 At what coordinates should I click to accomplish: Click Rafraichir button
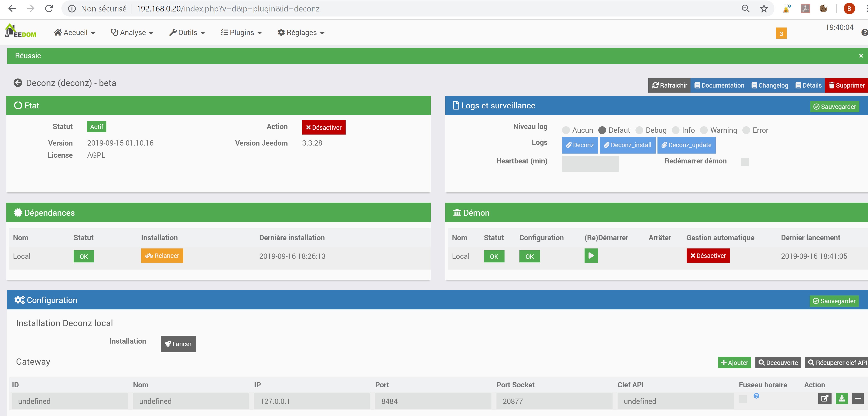coord(669,85)
